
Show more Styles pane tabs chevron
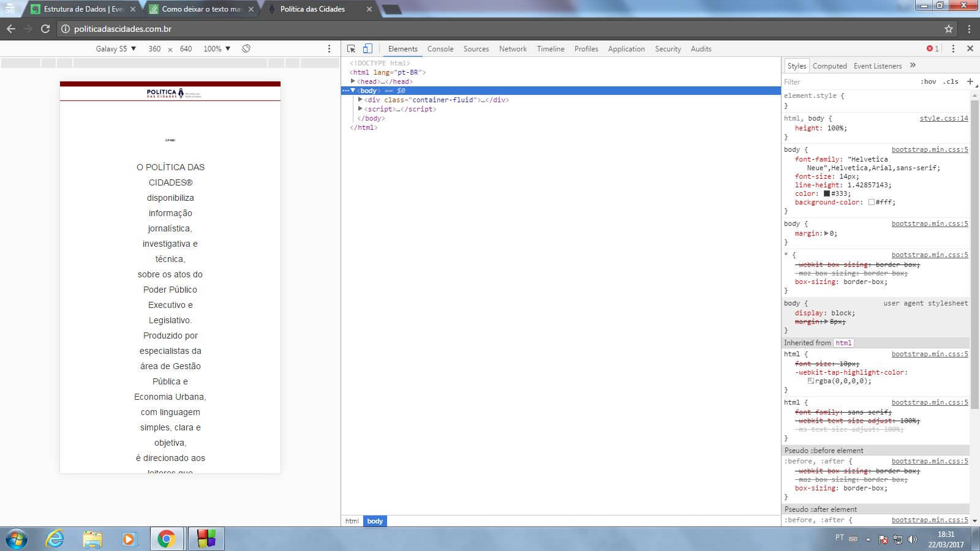click(x=913, y=65)
